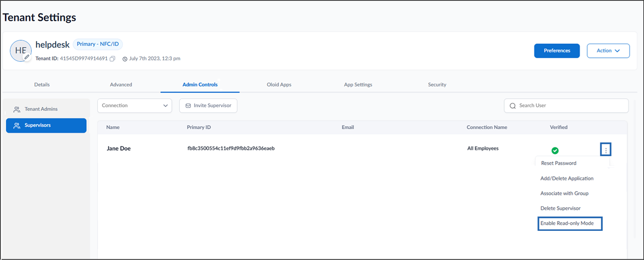Click the Verified column header
644x260 pixels.
pos(559,127)
